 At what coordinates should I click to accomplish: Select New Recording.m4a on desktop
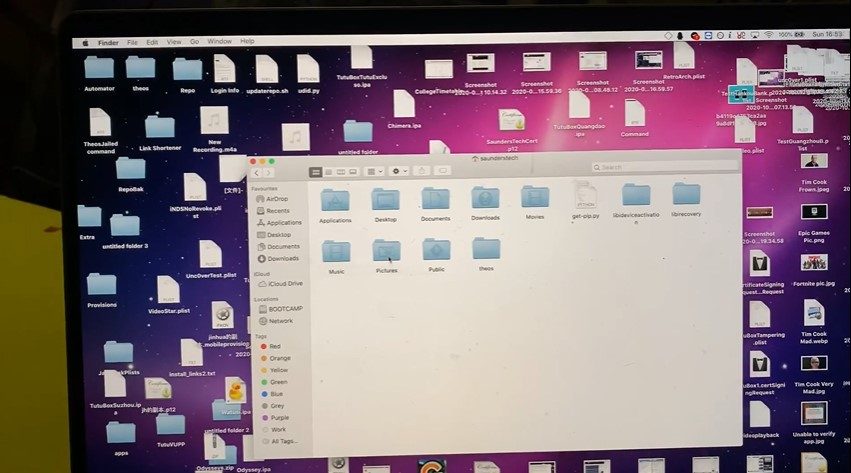(214, 129)
